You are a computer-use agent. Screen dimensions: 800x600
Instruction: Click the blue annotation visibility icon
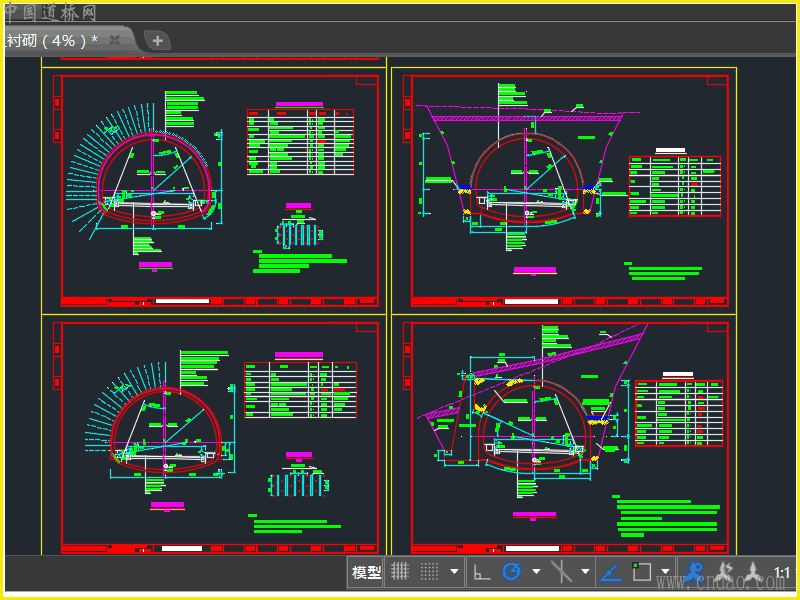coord(694,571)
